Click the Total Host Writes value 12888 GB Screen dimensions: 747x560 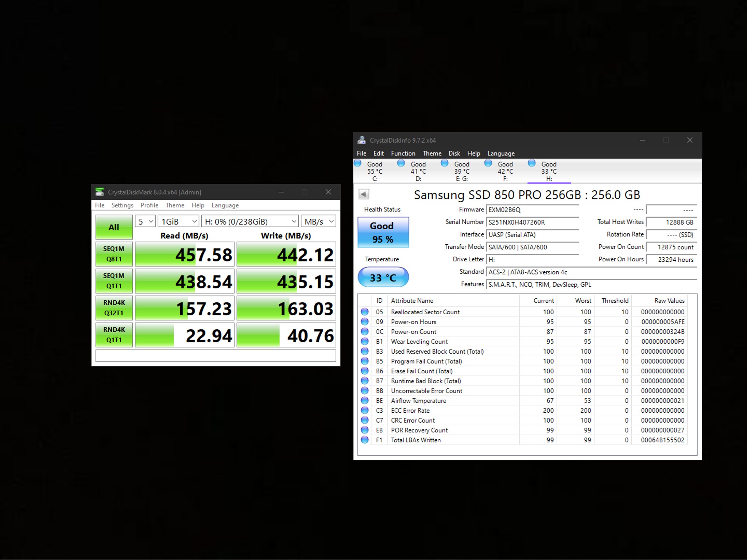pyautogui.click(x=671, y=222)
